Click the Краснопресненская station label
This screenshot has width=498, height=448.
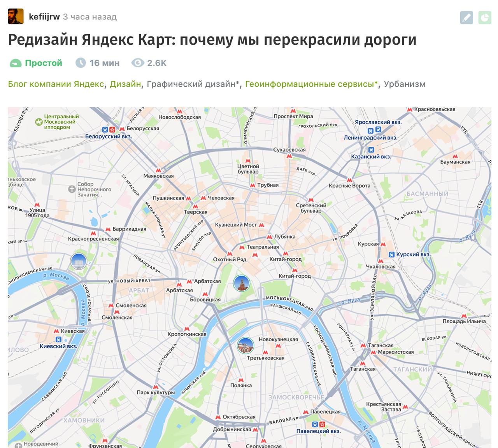pyautogui.click(x=93, y=239)
